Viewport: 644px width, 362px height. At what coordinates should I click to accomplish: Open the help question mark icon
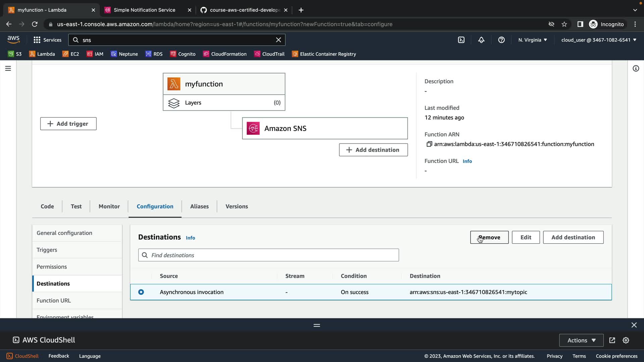(x=501, y=40)
